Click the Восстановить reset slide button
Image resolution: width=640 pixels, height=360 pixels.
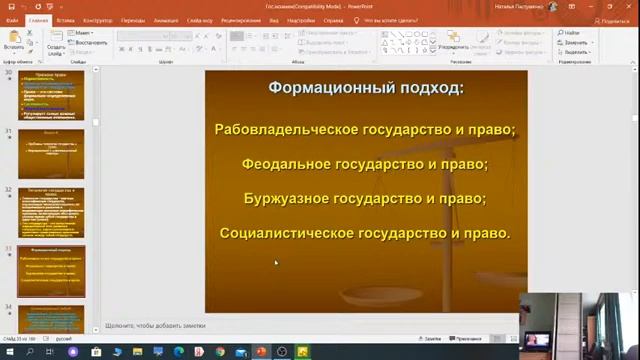(x=87, y=42)
